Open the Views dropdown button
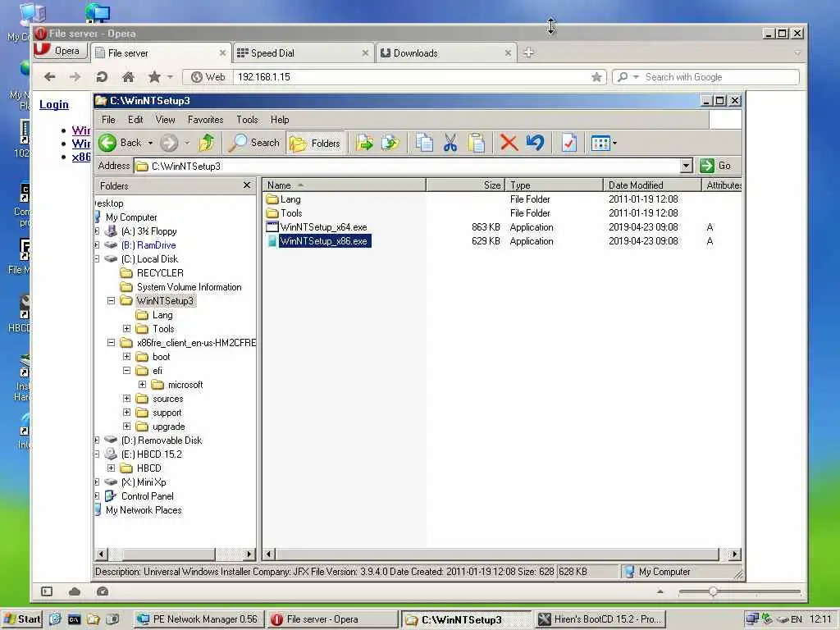The image size is (840, 630). [604, 143]
